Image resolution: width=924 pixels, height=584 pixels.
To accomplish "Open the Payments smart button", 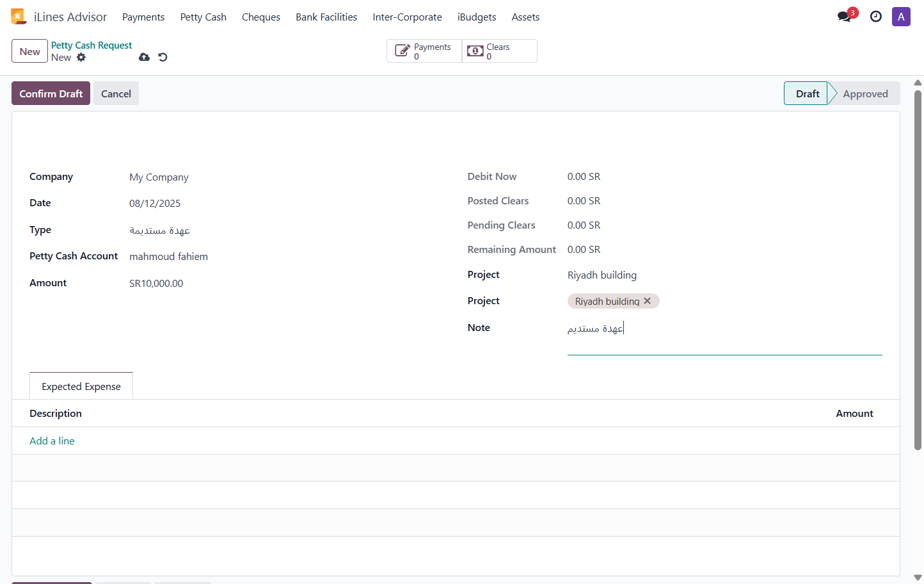I will (x=424, y=51).
